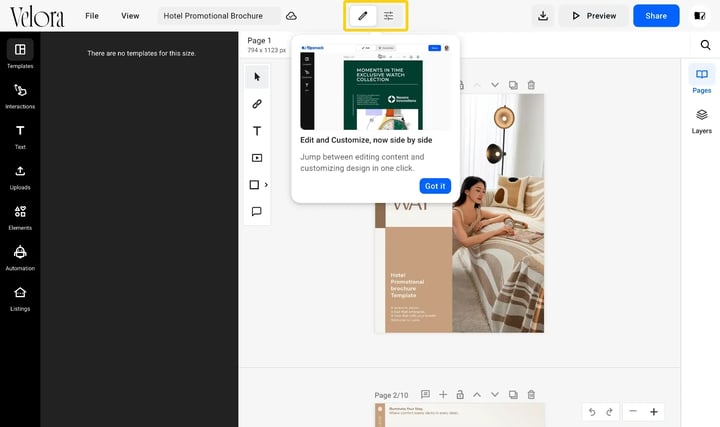
Task: Click the Velora logo
Action: (x=37, y=17)
